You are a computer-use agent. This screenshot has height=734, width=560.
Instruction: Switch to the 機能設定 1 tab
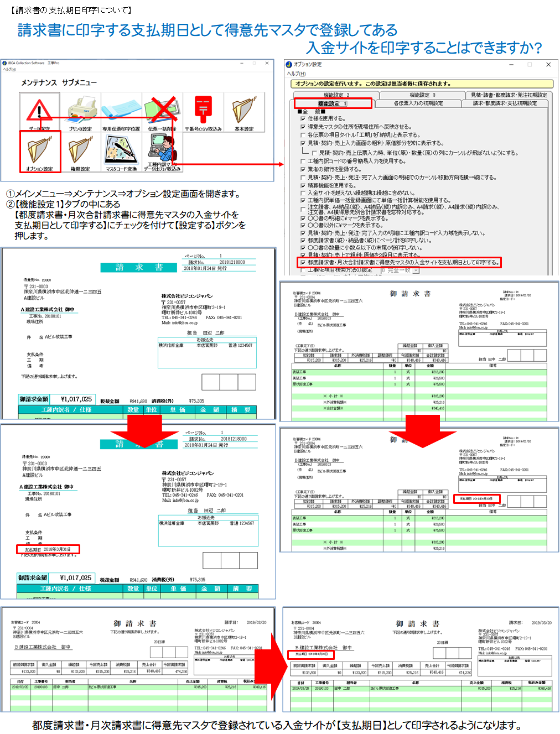(x=333, y=103)
